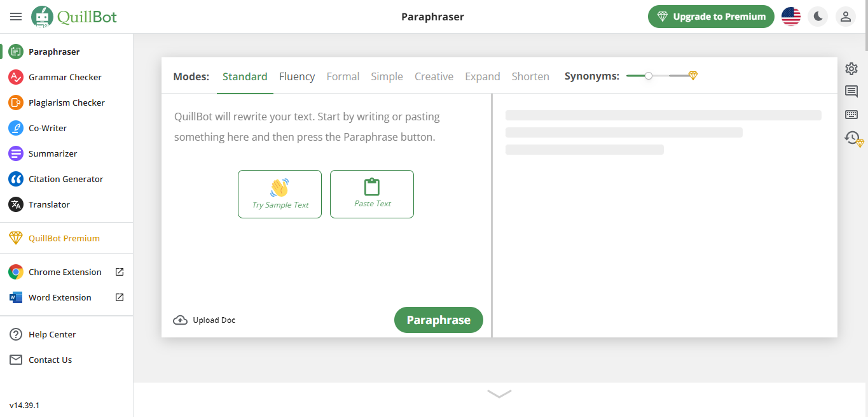Open the Citation Generator tool
Image resolution: width=868 pixels, height=417 pixels.
(65, 179)
